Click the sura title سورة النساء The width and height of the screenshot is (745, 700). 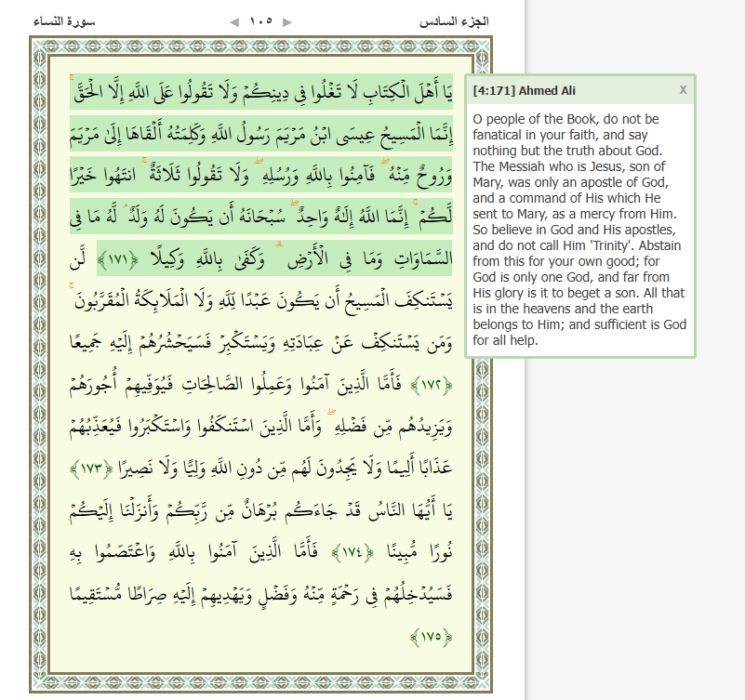click(64, 21)
